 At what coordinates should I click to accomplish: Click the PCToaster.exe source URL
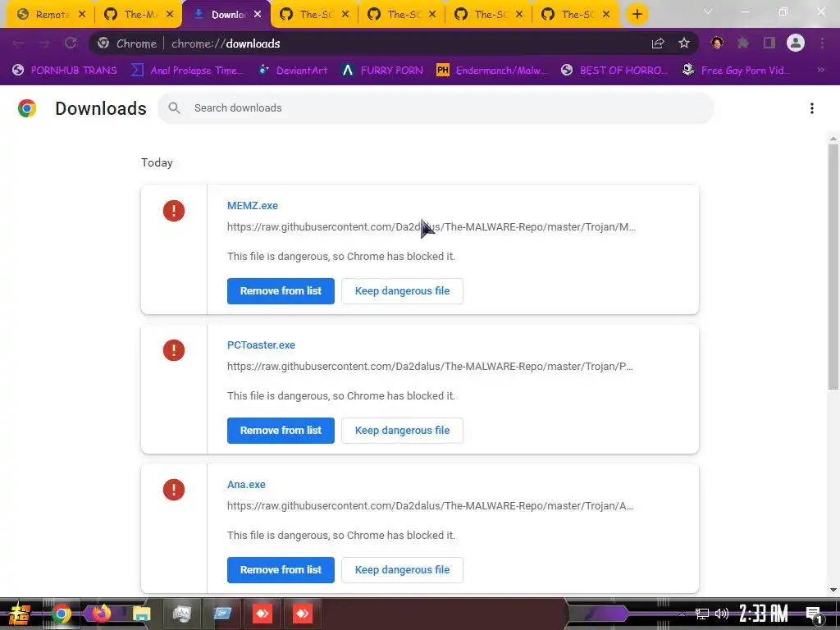430,367
